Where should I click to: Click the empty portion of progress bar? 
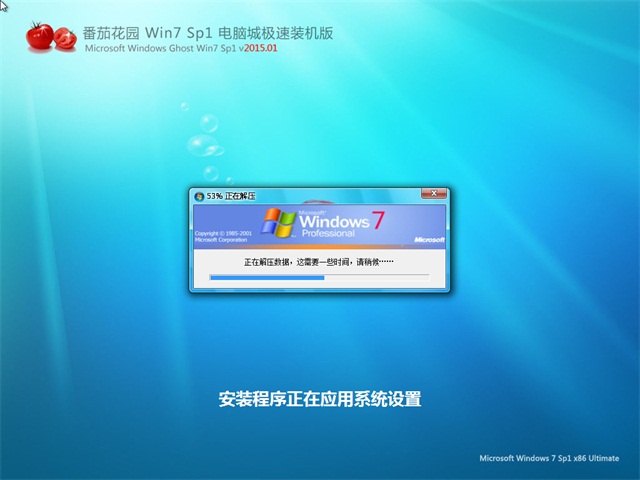(x=376, y=276)
